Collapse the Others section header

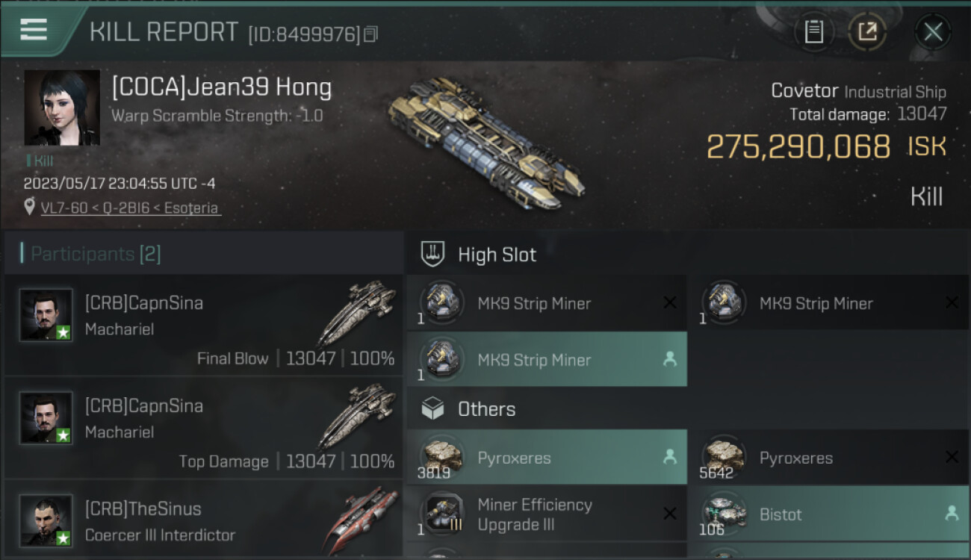point(688,409)
